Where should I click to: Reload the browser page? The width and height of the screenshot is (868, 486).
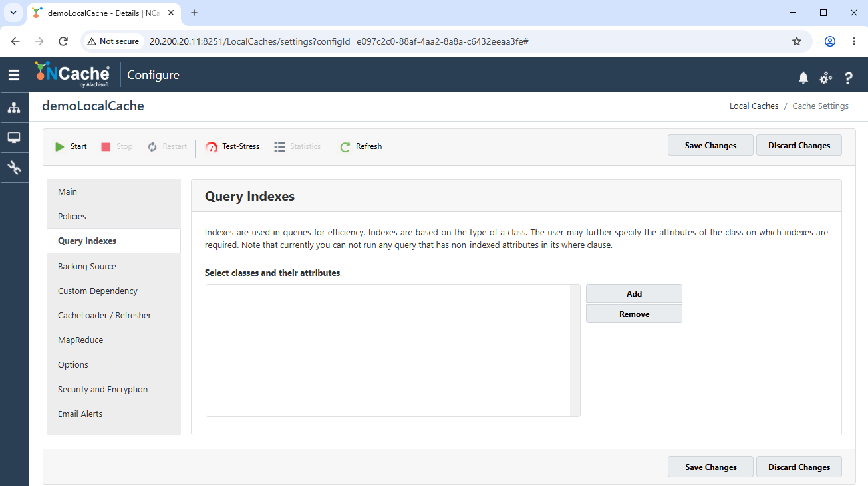[63, 41]
